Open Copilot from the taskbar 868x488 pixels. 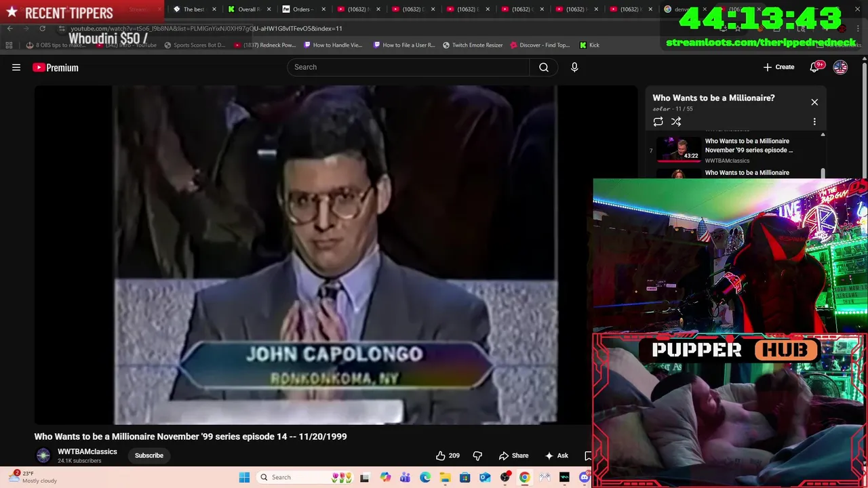pos(385,477)
